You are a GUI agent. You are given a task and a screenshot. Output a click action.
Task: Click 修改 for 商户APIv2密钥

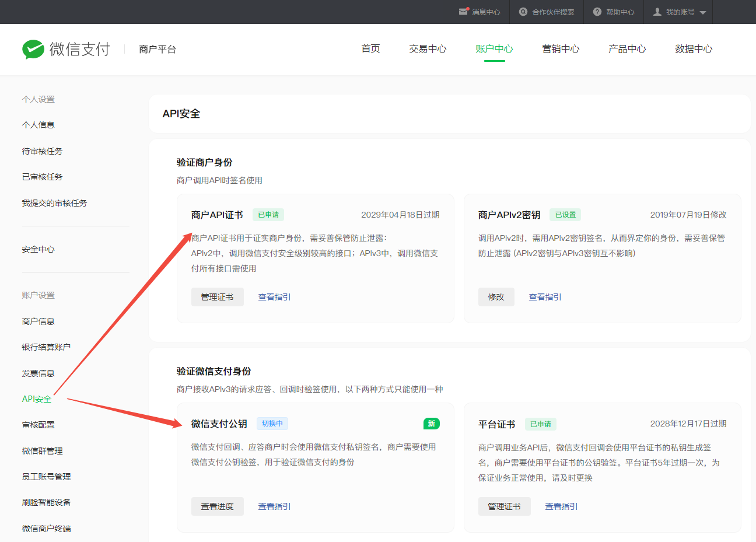(x=496, y=297)
